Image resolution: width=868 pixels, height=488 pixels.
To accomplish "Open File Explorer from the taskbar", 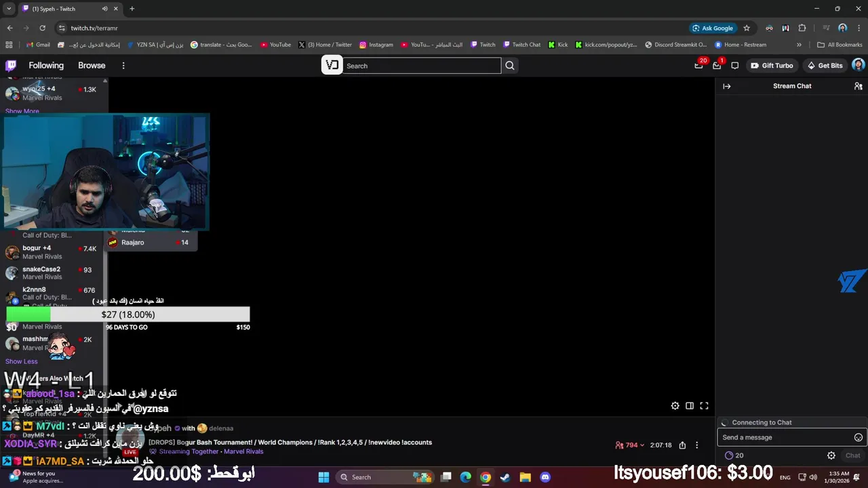I will [526, 477].
